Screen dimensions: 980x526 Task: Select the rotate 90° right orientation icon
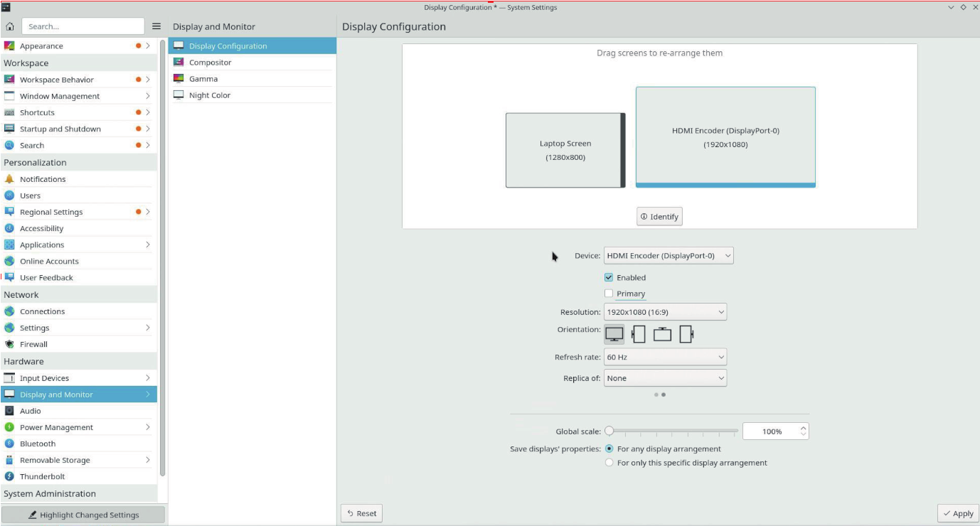point(686,334)
